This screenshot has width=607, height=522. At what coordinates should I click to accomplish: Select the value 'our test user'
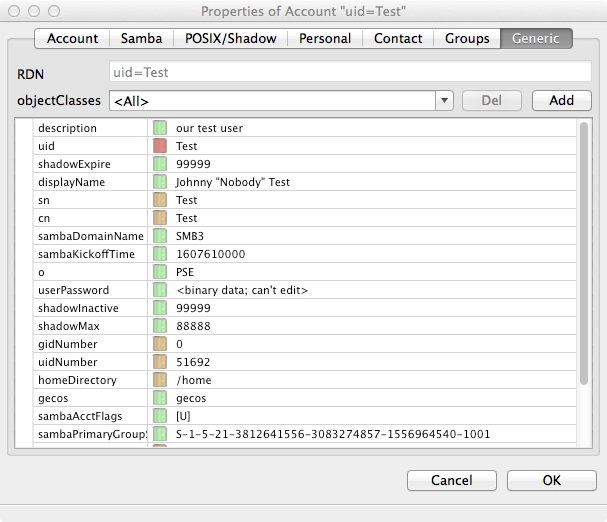pyautogui.click(x=209, y=128)
